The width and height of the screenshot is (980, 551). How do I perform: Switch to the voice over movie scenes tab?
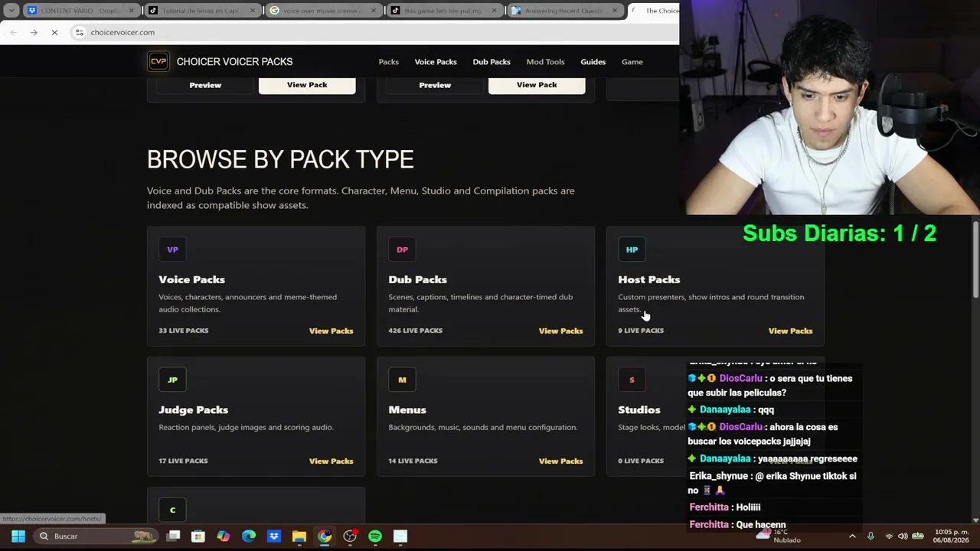click(324, 11)
